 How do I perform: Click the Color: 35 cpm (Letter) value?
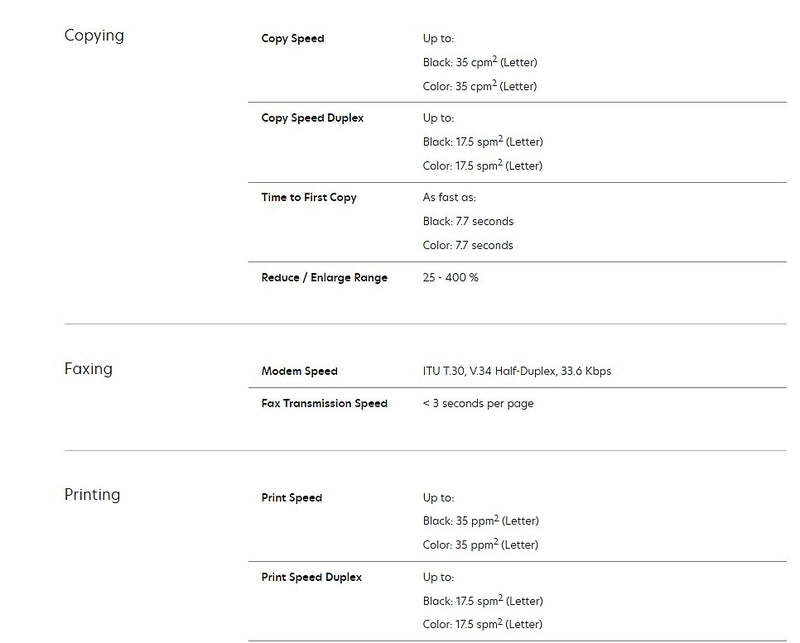[480, 87]
